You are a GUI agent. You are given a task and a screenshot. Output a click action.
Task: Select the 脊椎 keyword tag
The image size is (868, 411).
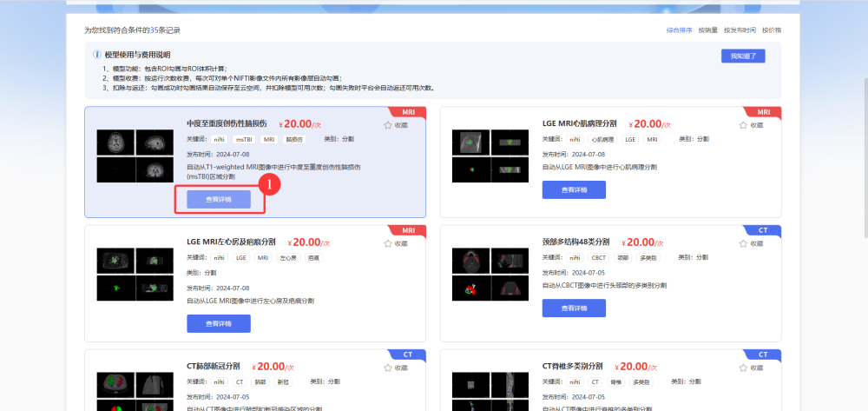click(x=615, y=382)
